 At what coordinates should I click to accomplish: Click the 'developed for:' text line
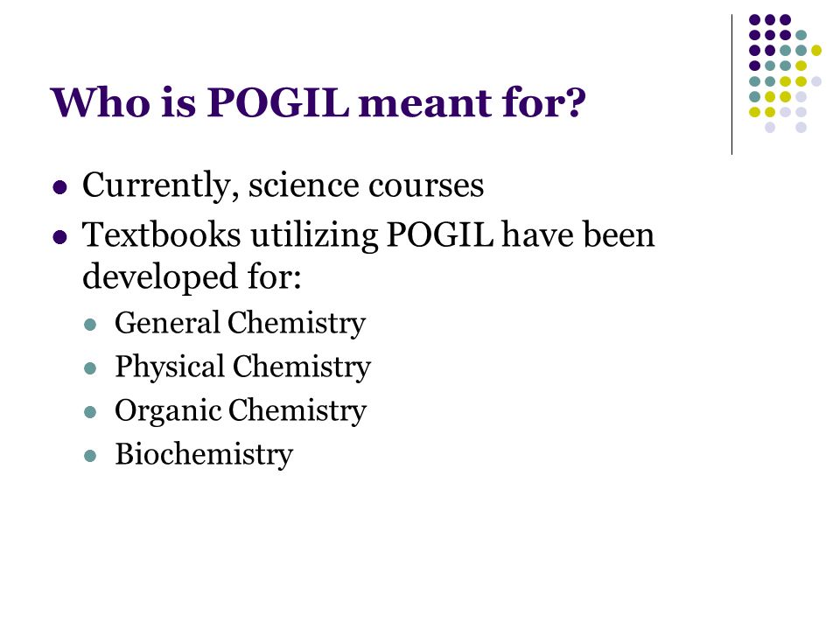pyautogui.click(x=192, y=277)
